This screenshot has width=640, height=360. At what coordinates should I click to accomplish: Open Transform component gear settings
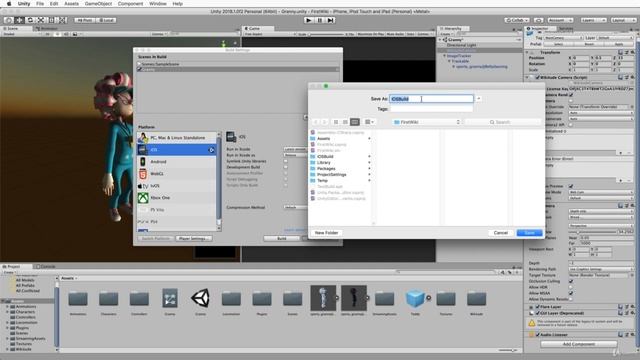pos(633,52)
